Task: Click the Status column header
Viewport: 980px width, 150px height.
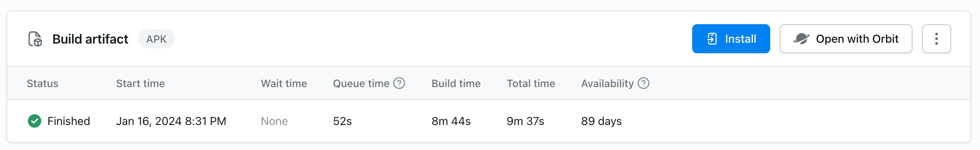Action: pos(43,83)
